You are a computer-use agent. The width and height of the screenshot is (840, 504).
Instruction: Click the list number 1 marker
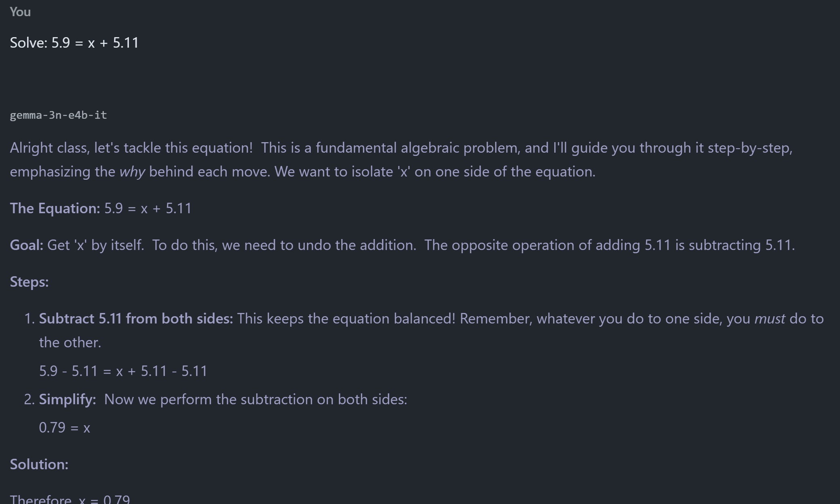click(x=29, y=319)
